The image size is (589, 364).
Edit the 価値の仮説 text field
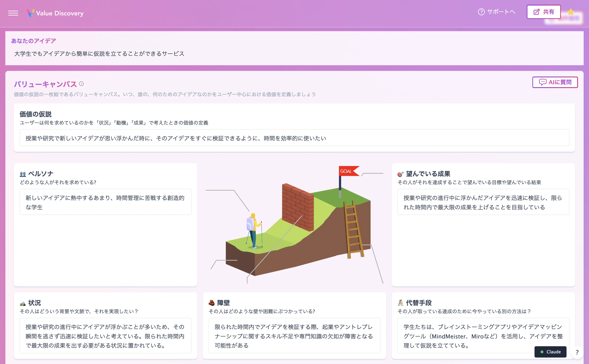tap(294, 138)
